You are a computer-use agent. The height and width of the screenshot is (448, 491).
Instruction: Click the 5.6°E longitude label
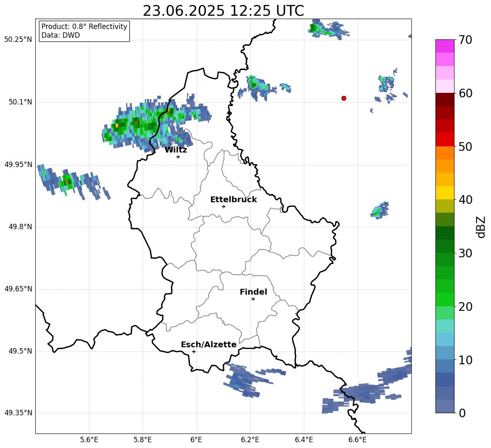point(89,440)
